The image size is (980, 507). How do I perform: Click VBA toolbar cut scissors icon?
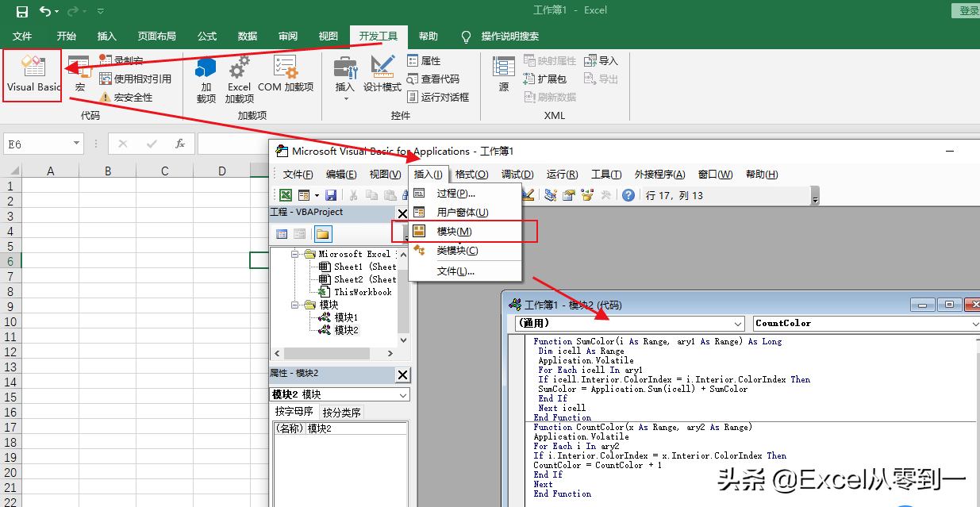click(x=353, y=195)
